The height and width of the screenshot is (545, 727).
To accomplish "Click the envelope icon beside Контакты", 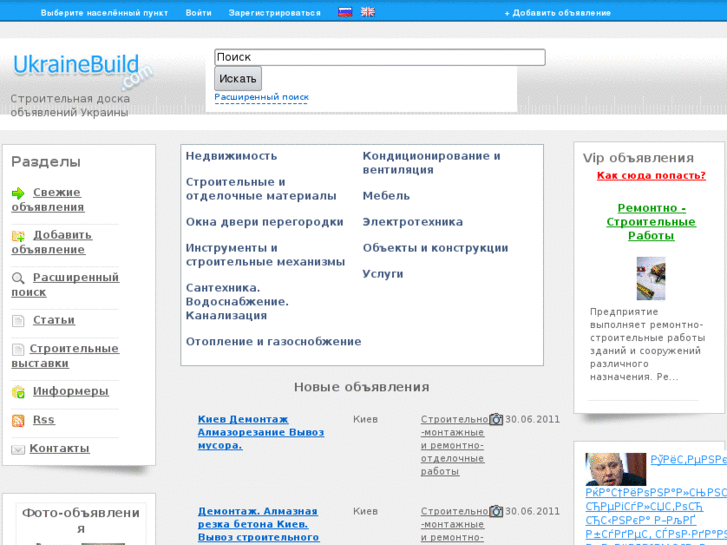I will [18, 449].
